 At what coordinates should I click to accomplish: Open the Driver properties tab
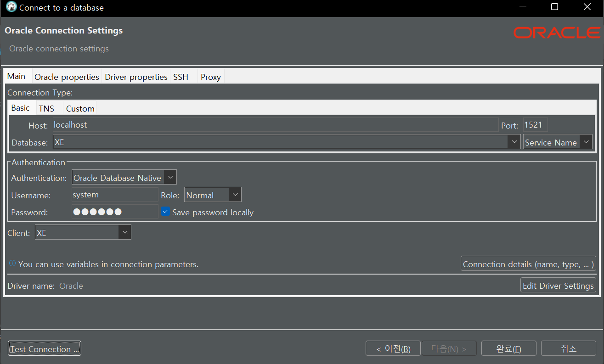click(x=136, y=77)
